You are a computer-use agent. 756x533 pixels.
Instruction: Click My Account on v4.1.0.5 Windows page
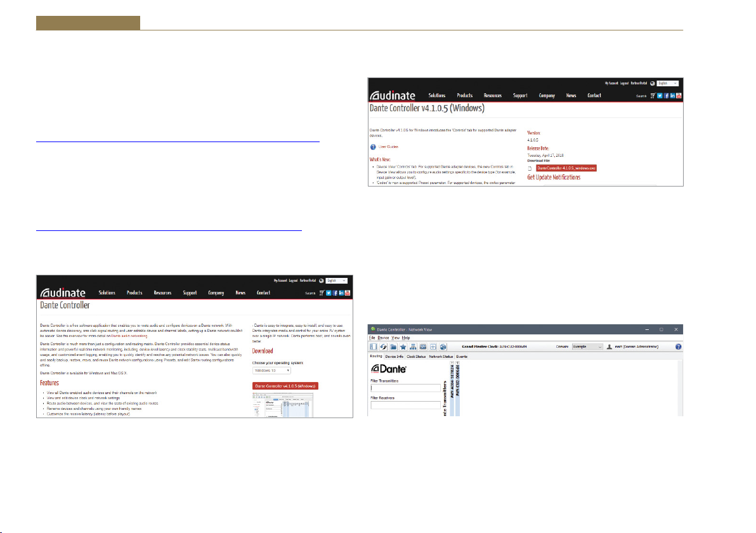point(611,84)
